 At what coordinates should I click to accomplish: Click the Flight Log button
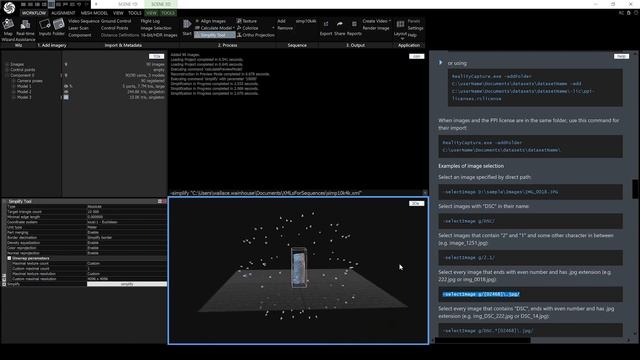tap(150, 21)
